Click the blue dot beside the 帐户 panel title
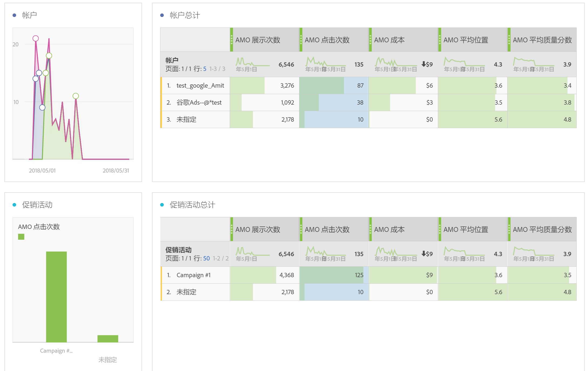 [x=14, y=15]
